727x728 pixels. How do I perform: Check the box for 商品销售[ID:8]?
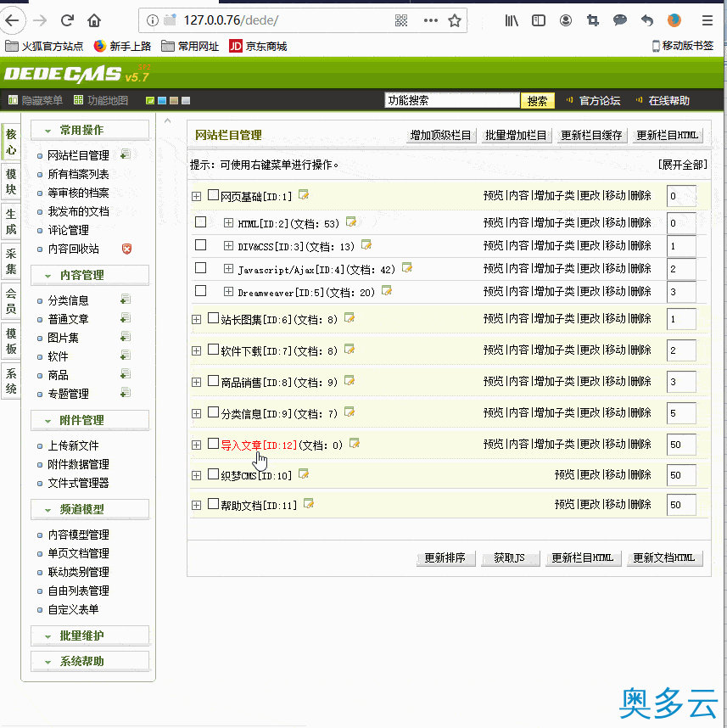click(x=213, y=381)
